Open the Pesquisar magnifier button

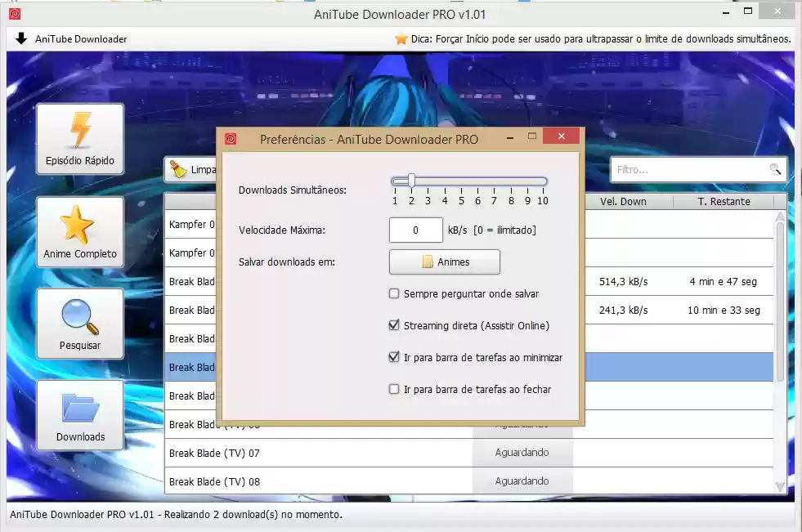[x=80, y=324]
